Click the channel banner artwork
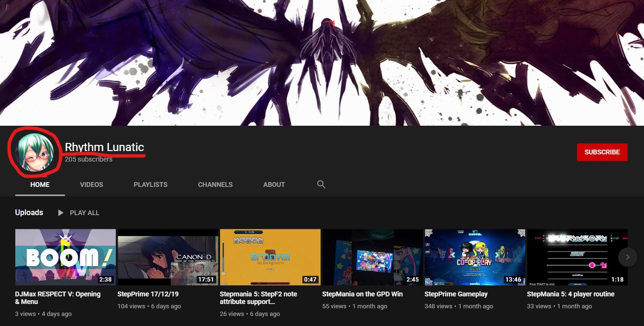This screenshot has width=644, height=326. 322,63
